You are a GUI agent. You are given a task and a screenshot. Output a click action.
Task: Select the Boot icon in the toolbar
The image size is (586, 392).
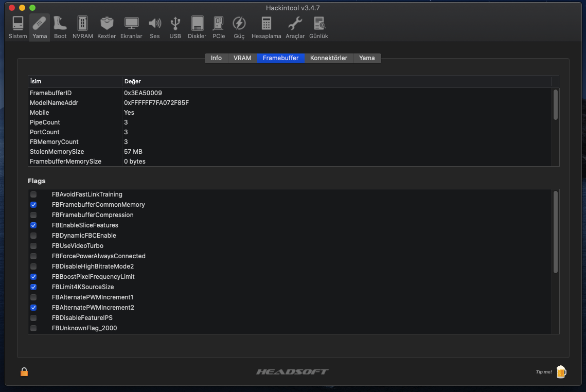(60, 27)
